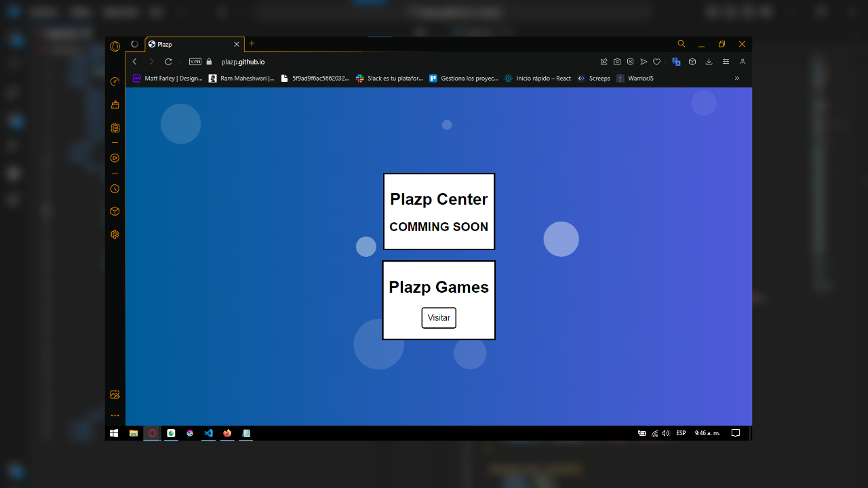Toggle the VPN badge in address bar
Image resolution: width=868 pixels, height=488 pixels.
point(195,62)
